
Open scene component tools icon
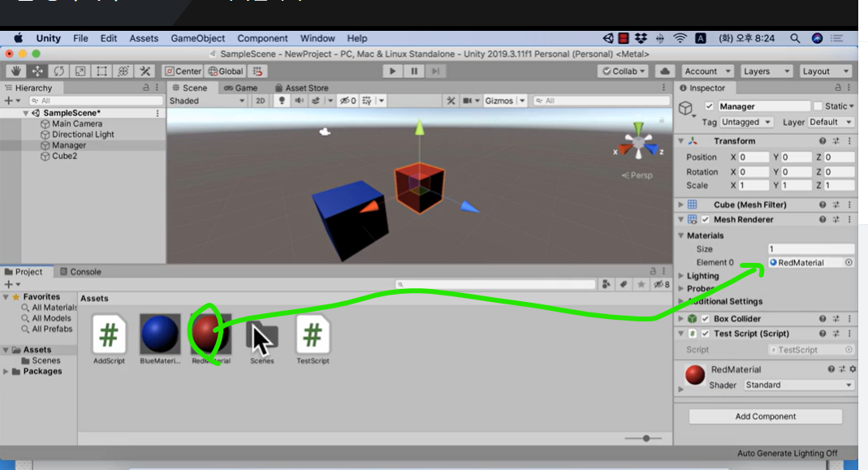point(451,101)
